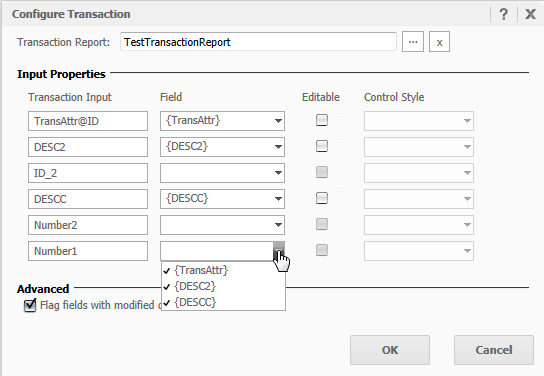Click the Editable column header
This screenshot has width=544, height=376.
point(321,97)
